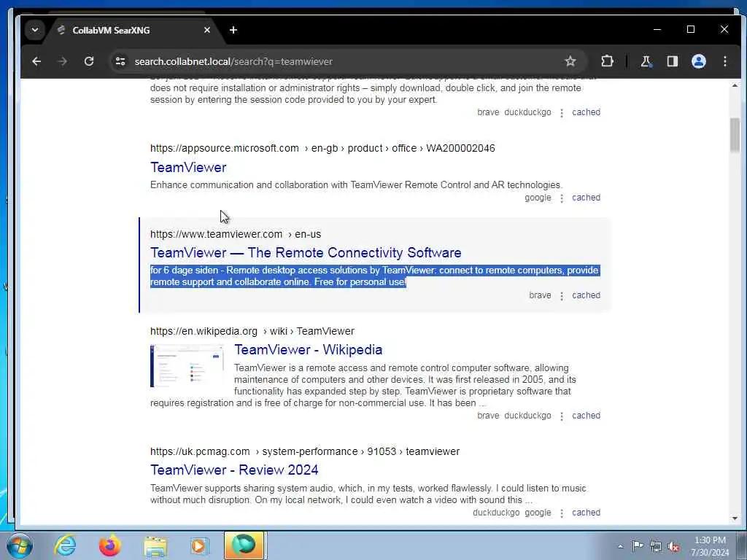Image resolution: width=747 pixels, height=560 pixels.
Task: Toggle the browser side panel
Action: pyautogui.click(x=672, y=61)
